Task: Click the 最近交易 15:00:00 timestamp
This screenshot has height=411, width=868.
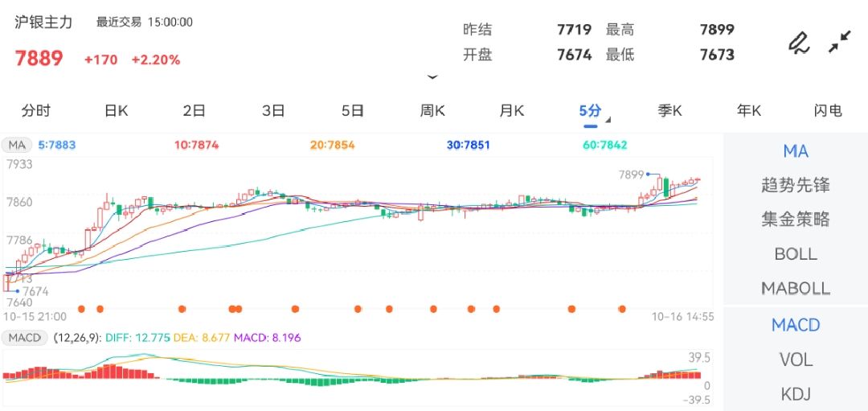Action: (145, 23)
